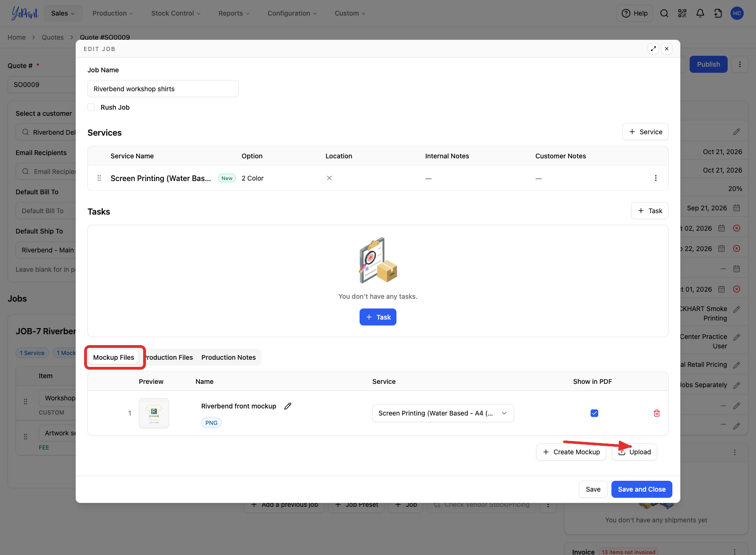Uncheck Show in PDF for mockup

click(594, 413)
